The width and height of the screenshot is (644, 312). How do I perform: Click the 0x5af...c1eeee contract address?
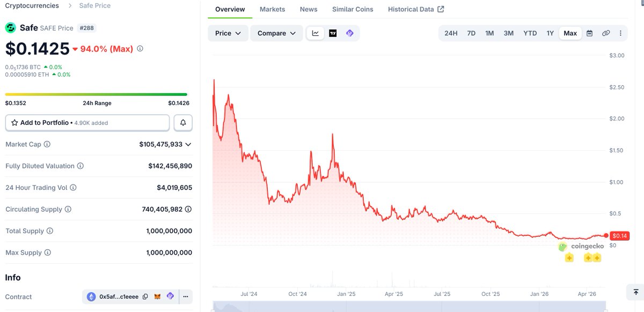tap(119, 296)
